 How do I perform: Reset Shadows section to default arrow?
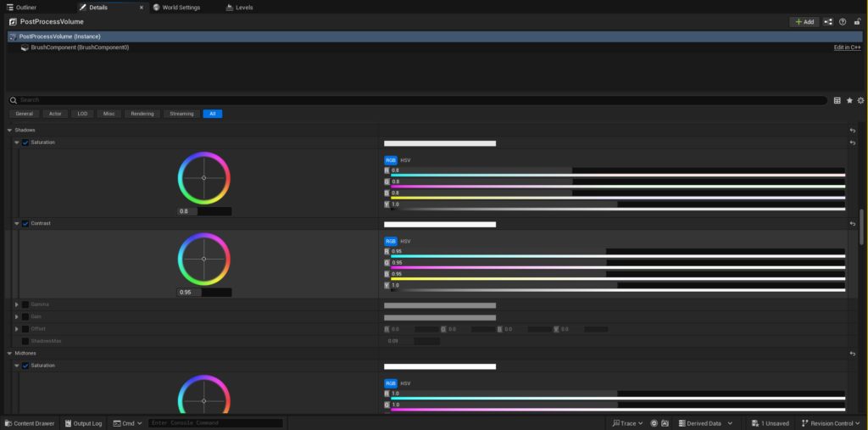[x=853, y=131]
